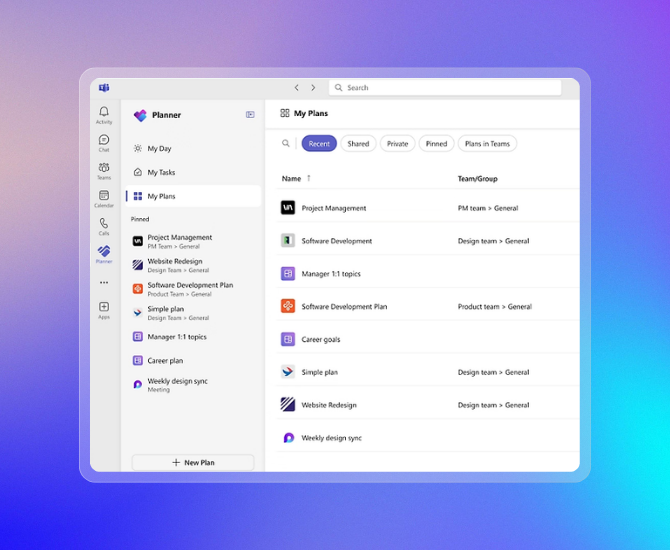Click the search magnifier beside filters
This screenshot has width=670, height=550.
286,144
